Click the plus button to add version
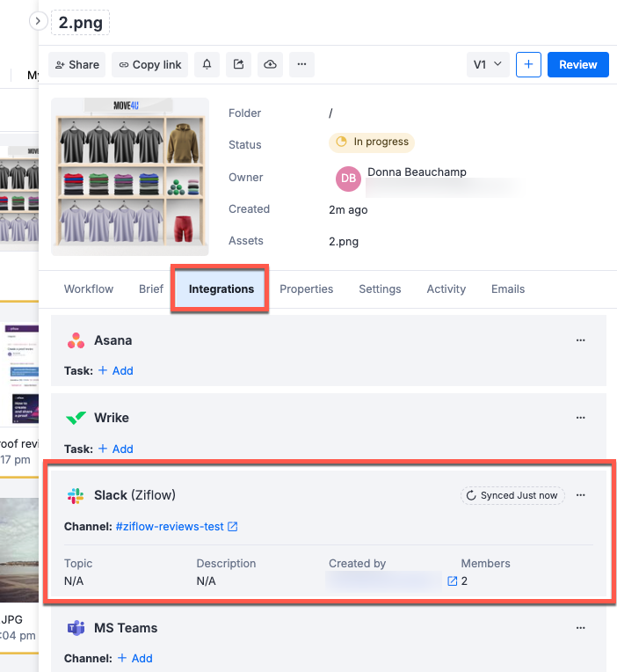The width and height of the screenshot is (617, 672). (x=528, y=64)
